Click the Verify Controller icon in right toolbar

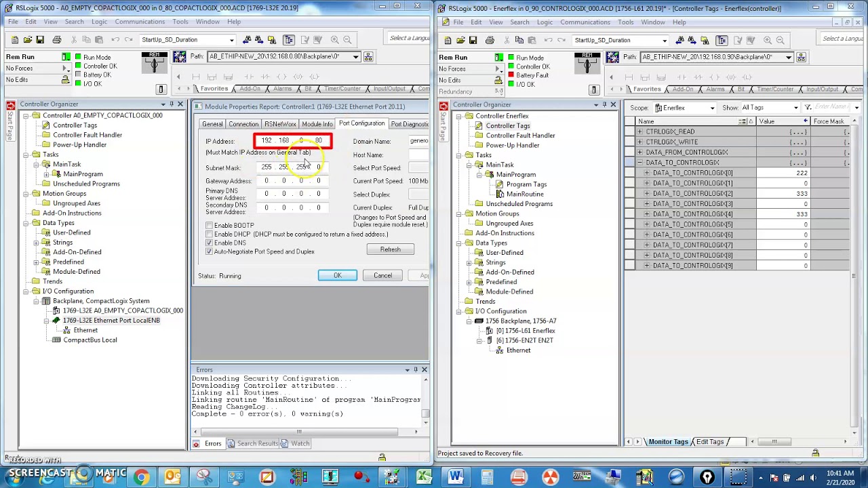click(749, 41)
